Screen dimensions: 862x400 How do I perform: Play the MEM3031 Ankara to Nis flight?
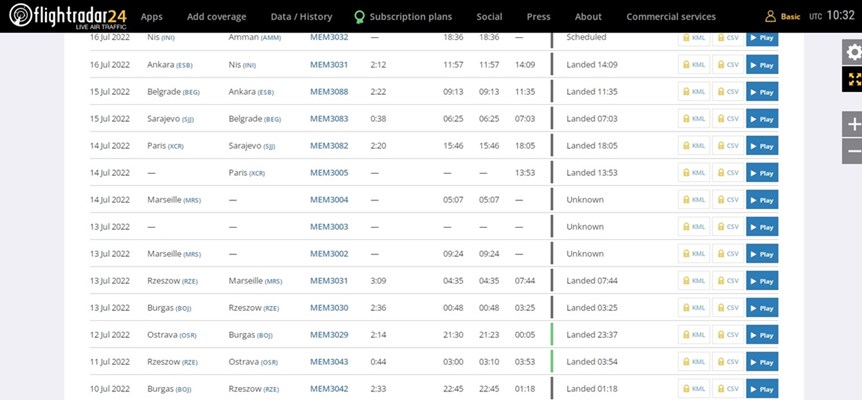[x=762, y=65]
